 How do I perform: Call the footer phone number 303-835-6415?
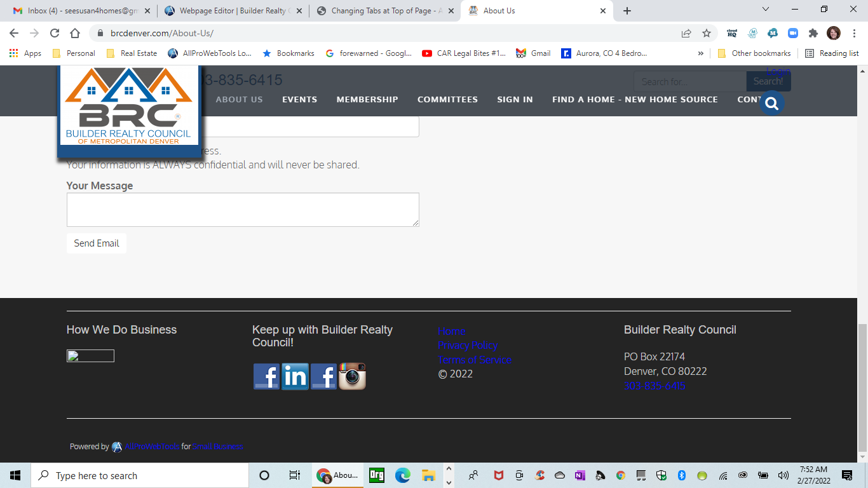point(654,386)
